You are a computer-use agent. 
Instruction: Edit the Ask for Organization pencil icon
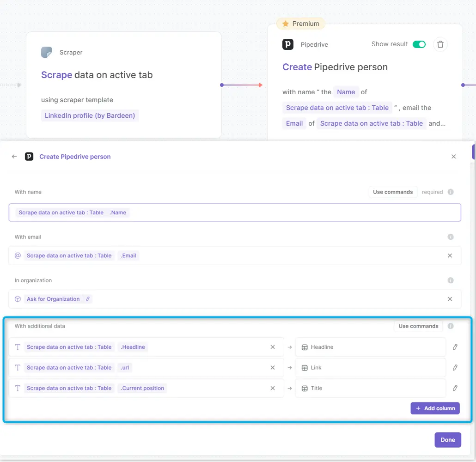click(x=87, y=299)
